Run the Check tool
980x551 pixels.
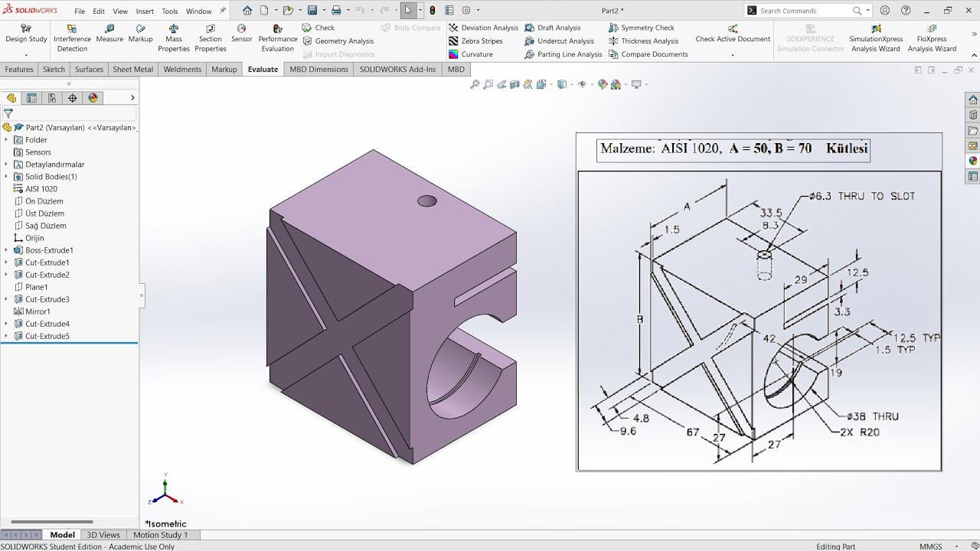[318, 28]
